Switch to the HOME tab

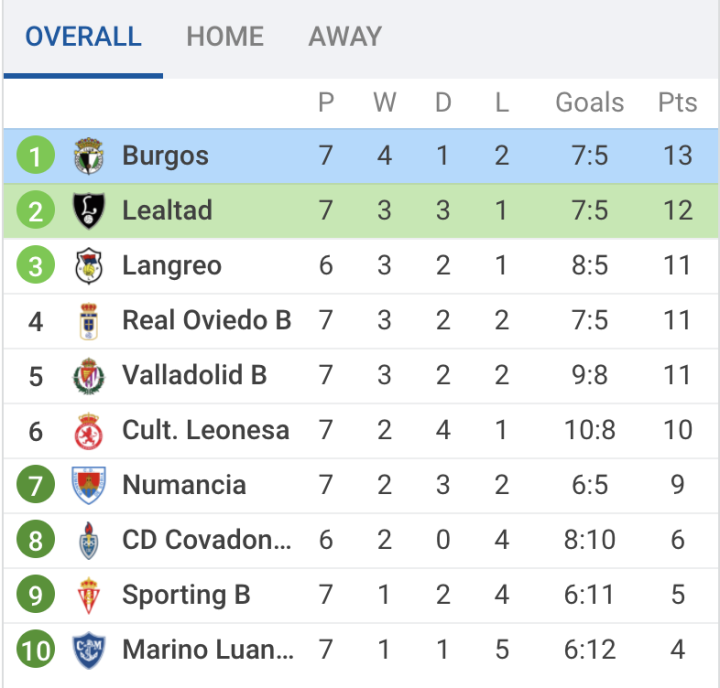[225, 37]
